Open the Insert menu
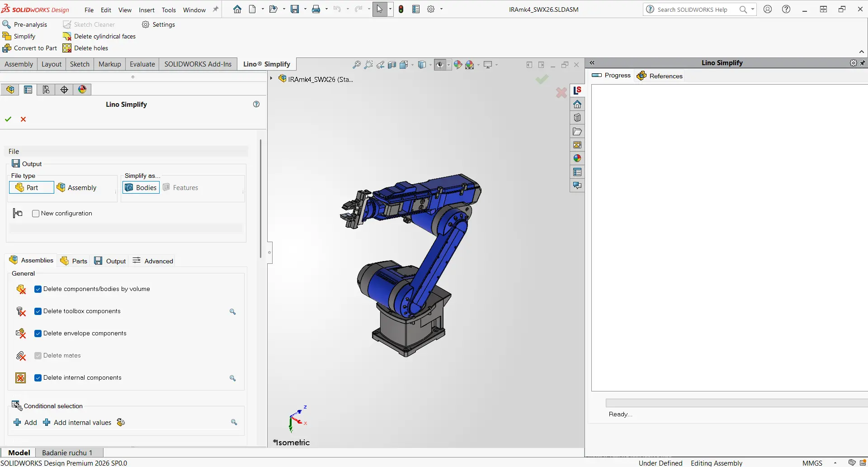This screenshot has height=467, width=868. pyautogui.click(x=146, y=10)
